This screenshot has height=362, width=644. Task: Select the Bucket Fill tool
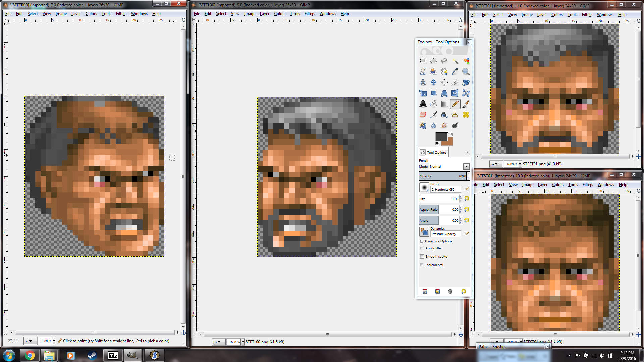click(433, 104)
